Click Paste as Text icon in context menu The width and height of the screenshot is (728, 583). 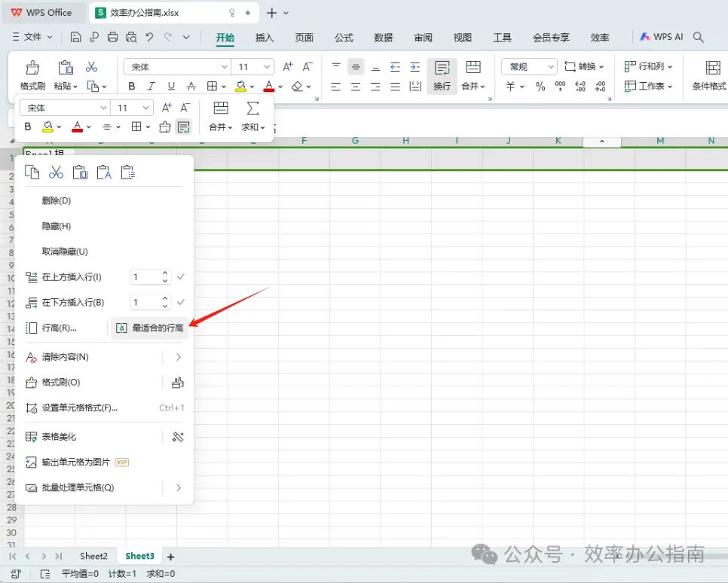point(104,172)
